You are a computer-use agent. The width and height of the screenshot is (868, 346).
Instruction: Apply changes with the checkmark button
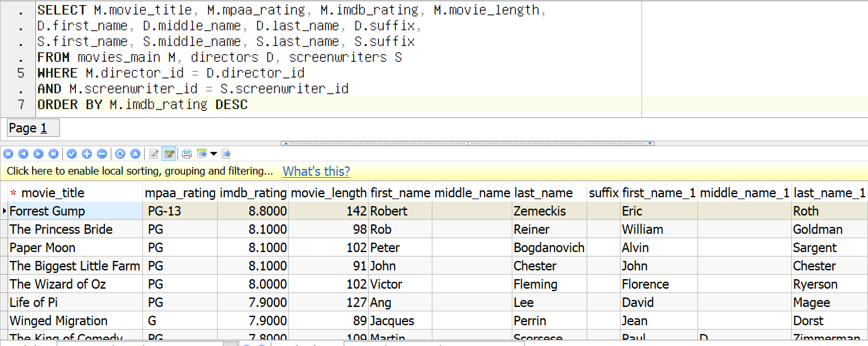pos(72,154)
